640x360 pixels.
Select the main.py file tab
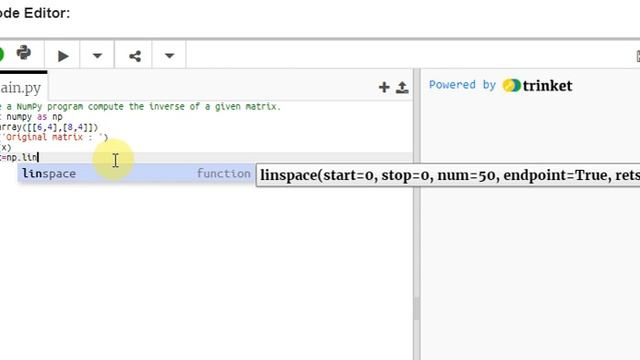pos(22,87)
